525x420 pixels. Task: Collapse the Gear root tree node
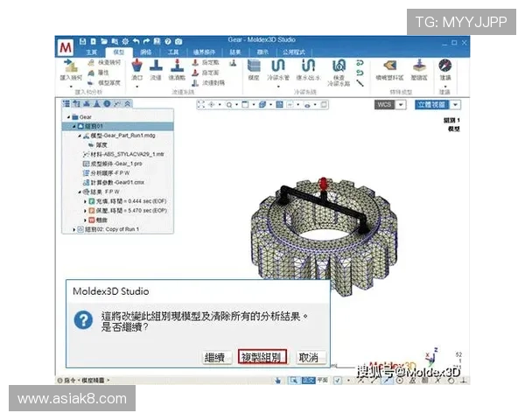coord(68,117)
